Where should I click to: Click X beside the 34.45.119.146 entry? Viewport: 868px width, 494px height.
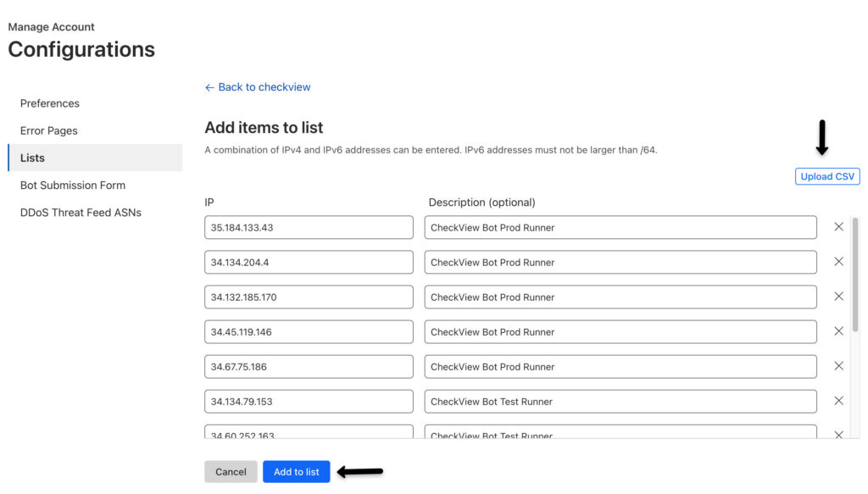click(x=838, y=331)
